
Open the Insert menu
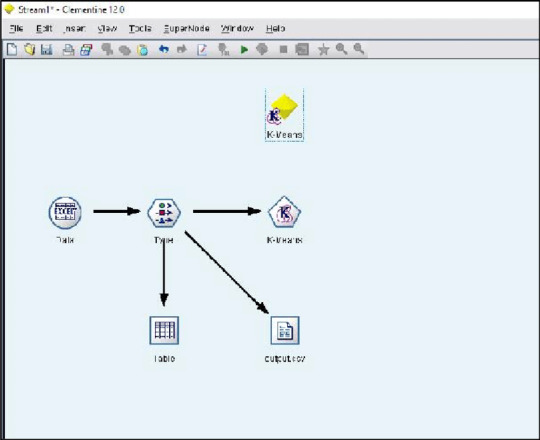pyautogui.click(x=74, y=29)
